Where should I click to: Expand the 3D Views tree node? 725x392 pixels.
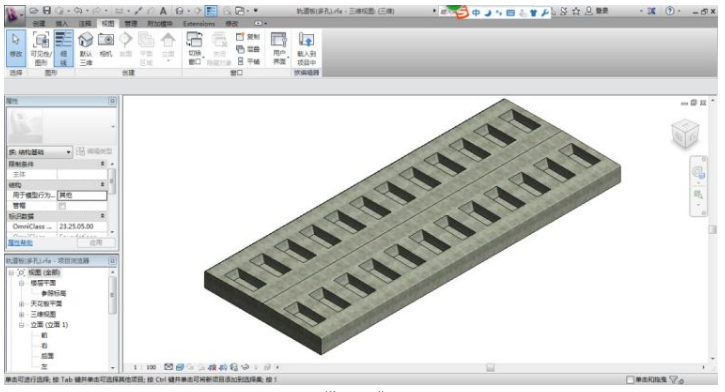pyautogui.click(x=21, y=314)
